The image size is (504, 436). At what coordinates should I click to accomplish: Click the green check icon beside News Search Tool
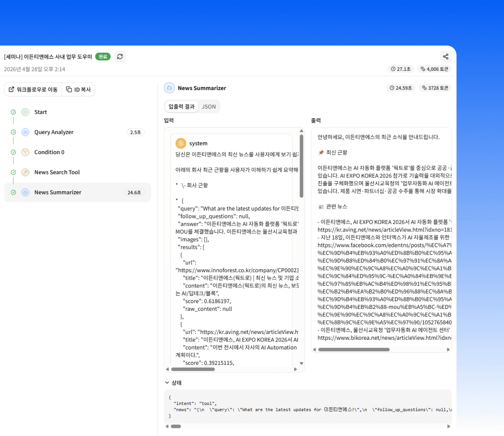13,172
